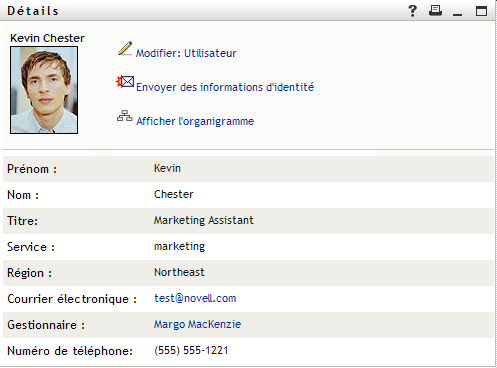Select the Prénom value Kevin

tap(167, 168)
